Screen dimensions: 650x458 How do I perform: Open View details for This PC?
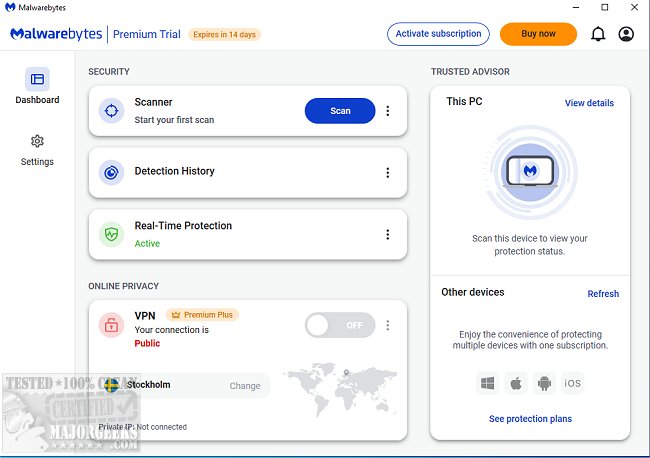coord(589,103)
